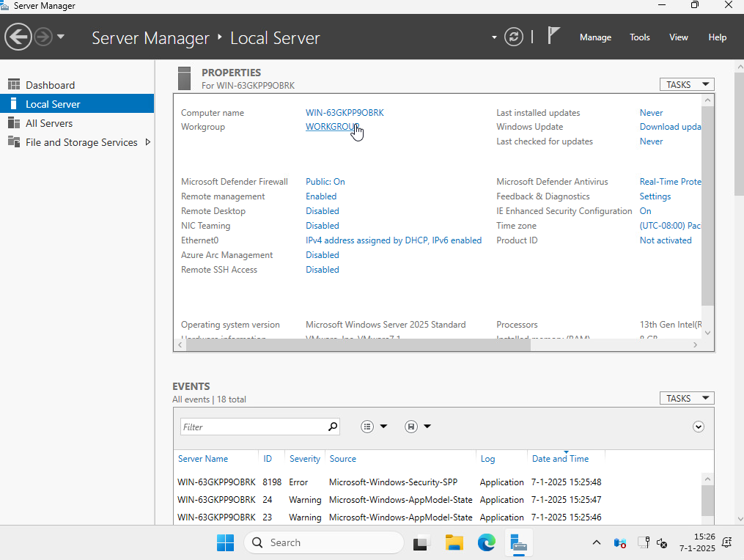The width and height of the screenshot is (744, 560).
Task: Click the Public: On firewall link
Action: coord(325,182)
